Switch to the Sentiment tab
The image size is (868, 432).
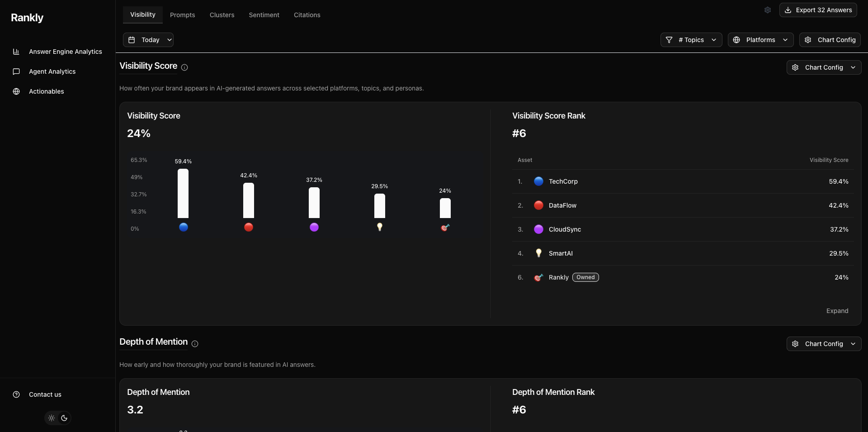[x=264, y=15]
